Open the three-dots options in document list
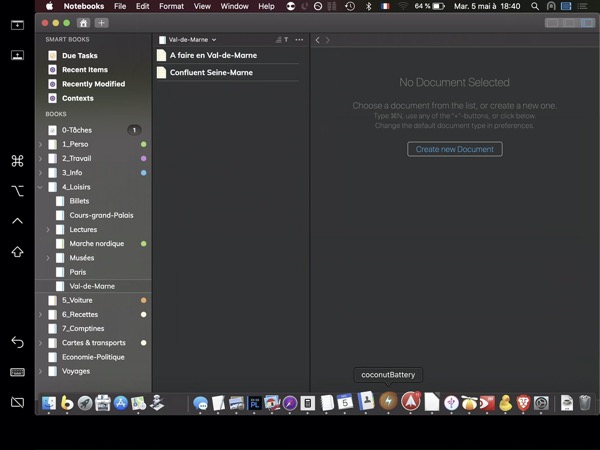 click(x=299, y=40)
